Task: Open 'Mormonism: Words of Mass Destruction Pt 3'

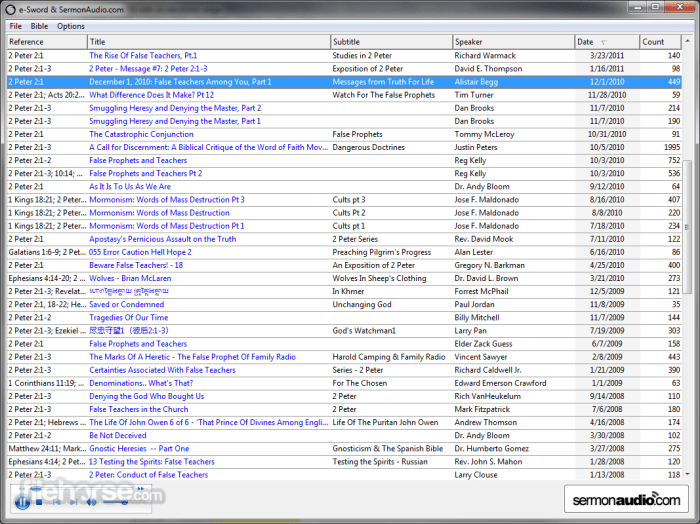Action: point(167,200)
